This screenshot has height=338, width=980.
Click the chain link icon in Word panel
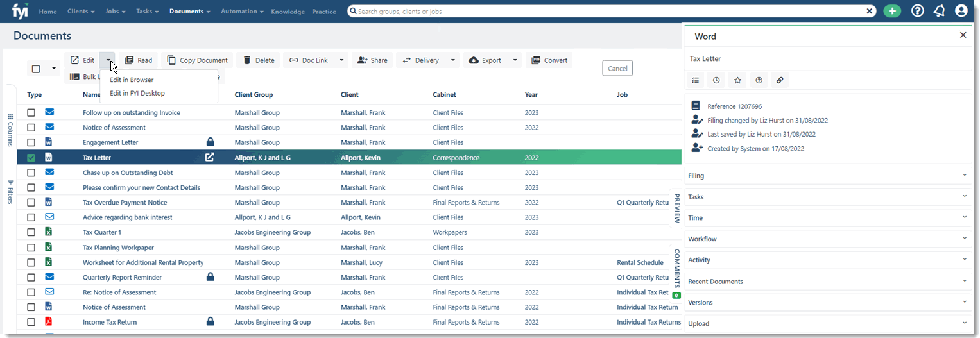(780, 80)
